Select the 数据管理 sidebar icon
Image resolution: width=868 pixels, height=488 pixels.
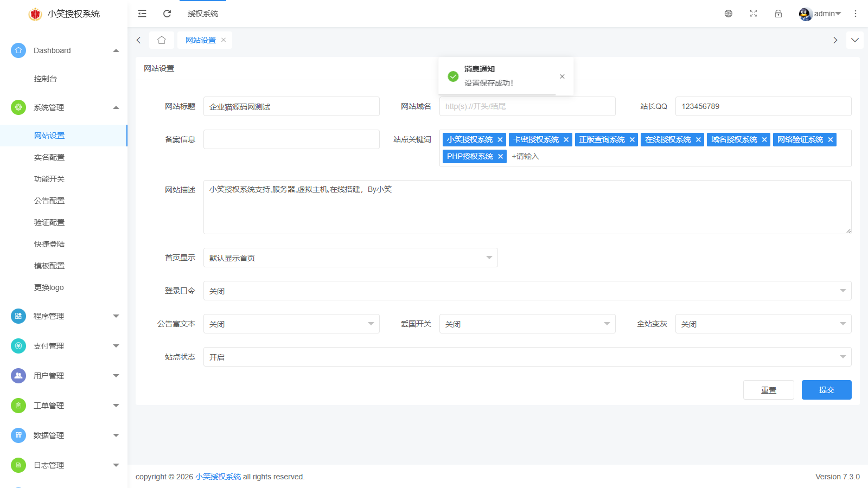(18, 435)
